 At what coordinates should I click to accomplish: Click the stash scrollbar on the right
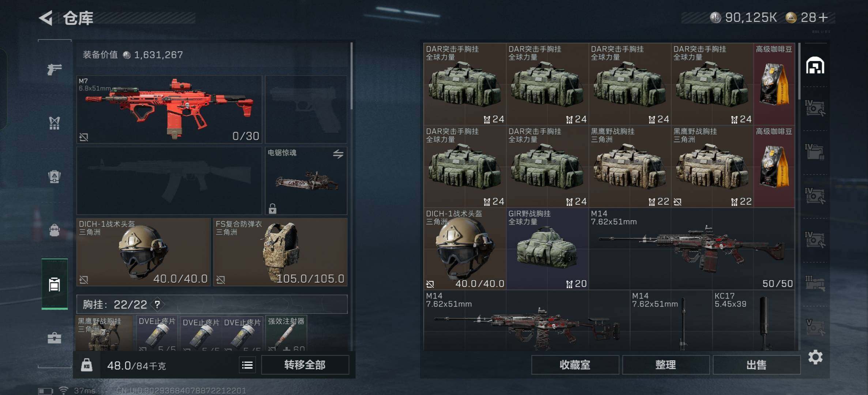click(x=799, y=71)
